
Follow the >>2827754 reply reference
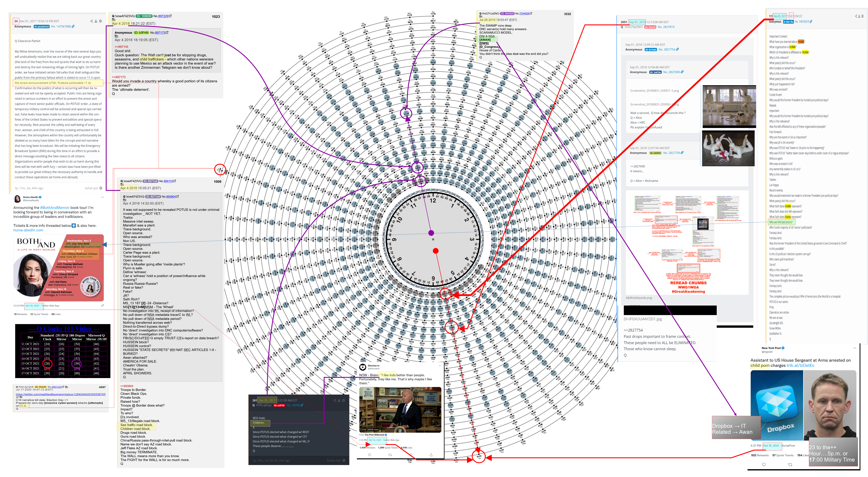click(633, 330)
